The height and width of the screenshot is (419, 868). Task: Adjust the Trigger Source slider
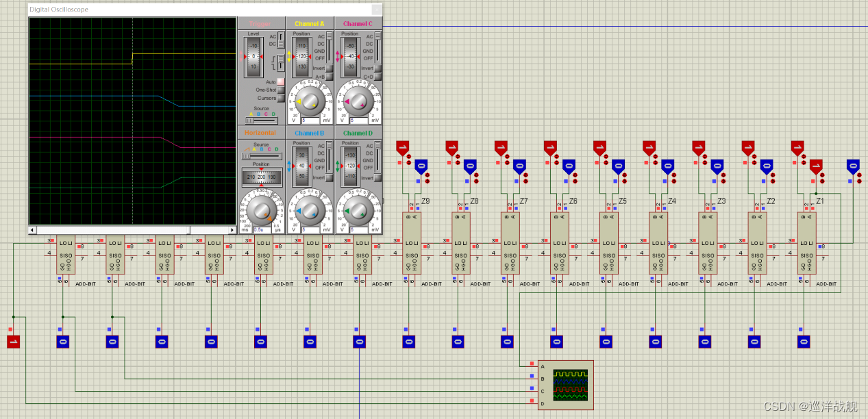pyautogui.click(x=261, y=120)
